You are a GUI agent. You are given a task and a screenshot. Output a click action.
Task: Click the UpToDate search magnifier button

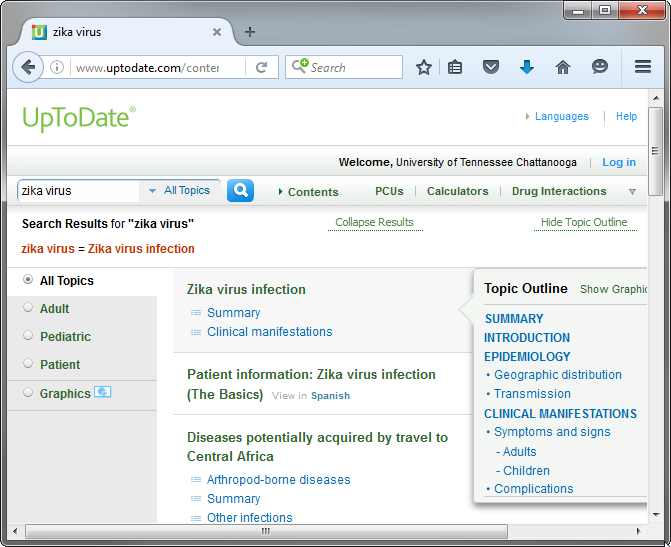[x=240, y=190]
